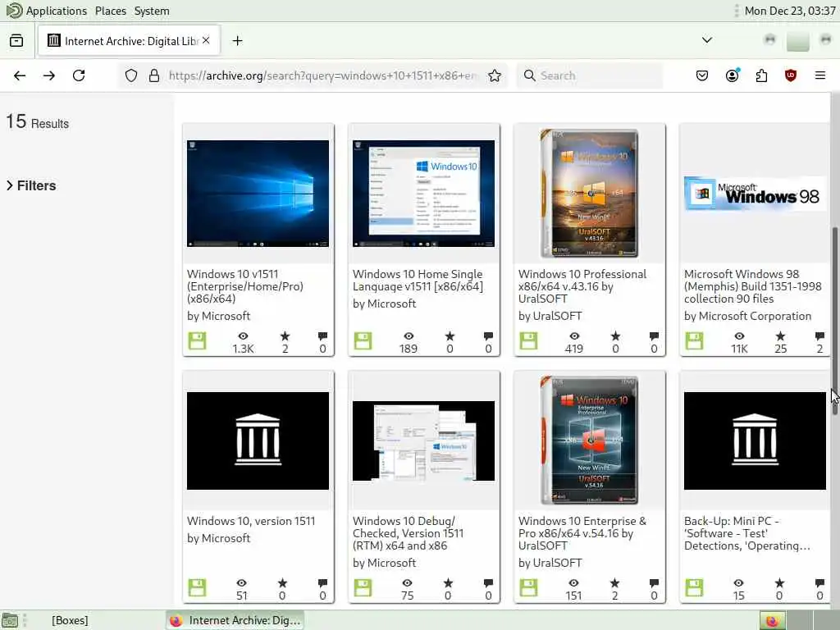The width and height of the screenshot is (840, 630).
Task: Open 'Windows 10 Enterprise & Pro x86/x64 v.54.16' link
Action: [582, 533]
